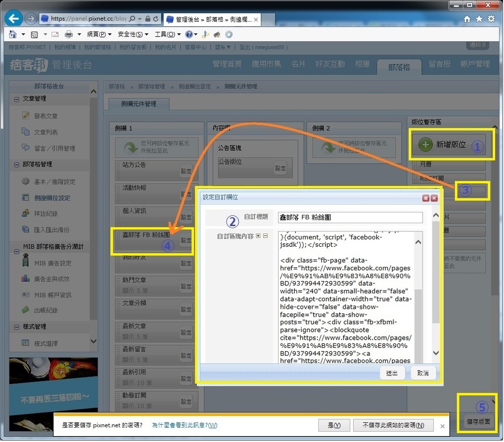Dismiss the password save notification bar

point(442,427)
